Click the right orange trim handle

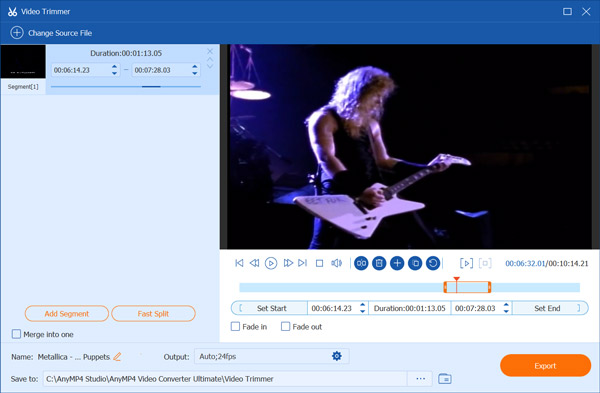point(489,287)
